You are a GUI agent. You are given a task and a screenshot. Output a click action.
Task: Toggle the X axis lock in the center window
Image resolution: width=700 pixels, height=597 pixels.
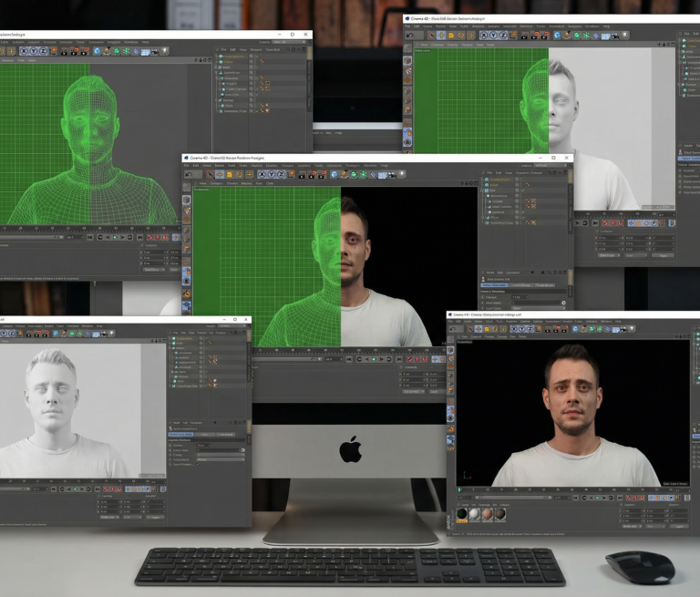coord(262,174)
